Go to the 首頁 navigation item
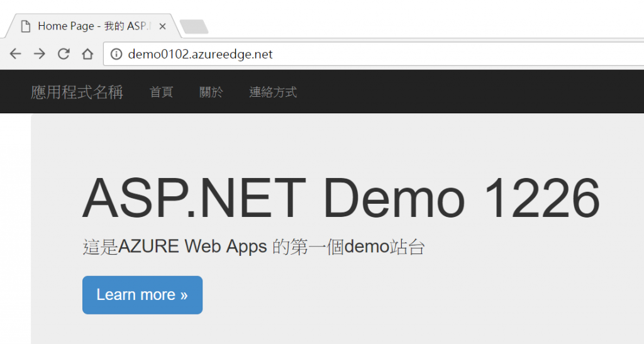Image resolution: width=644 pixels, height=344 pixels. click(x=161, y=92)
